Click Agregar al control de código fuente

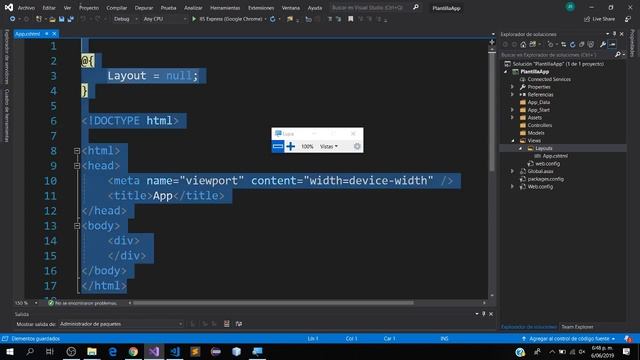(569, 339)
